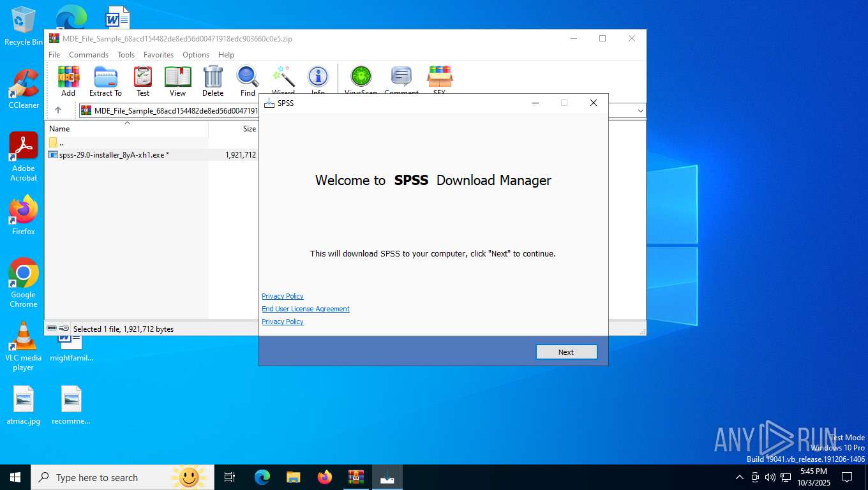Go up one folder using arrow icon

(58, 110)
